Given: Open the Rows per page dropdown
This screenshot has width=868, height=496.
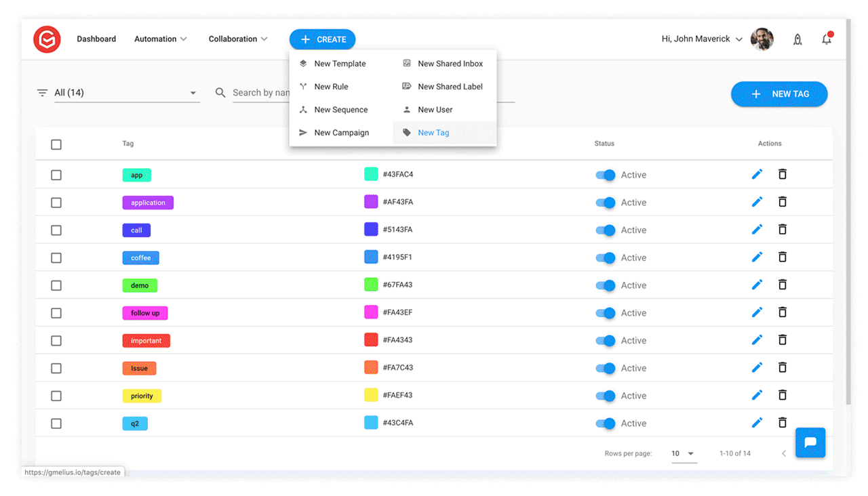Looking at the screenshot, I should pyautogui.click(x=684, y=453).
